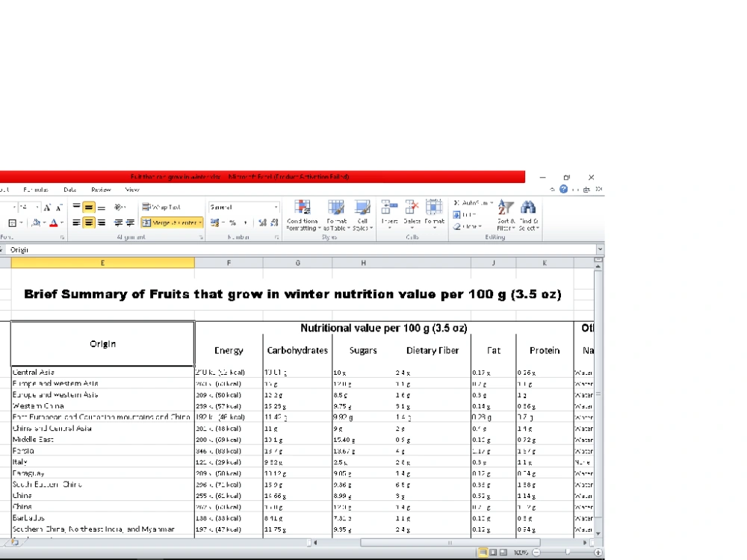The image size is (747, 560).
Task: Minimize the Ribbon with the caret icon
Action: (552, 190)
